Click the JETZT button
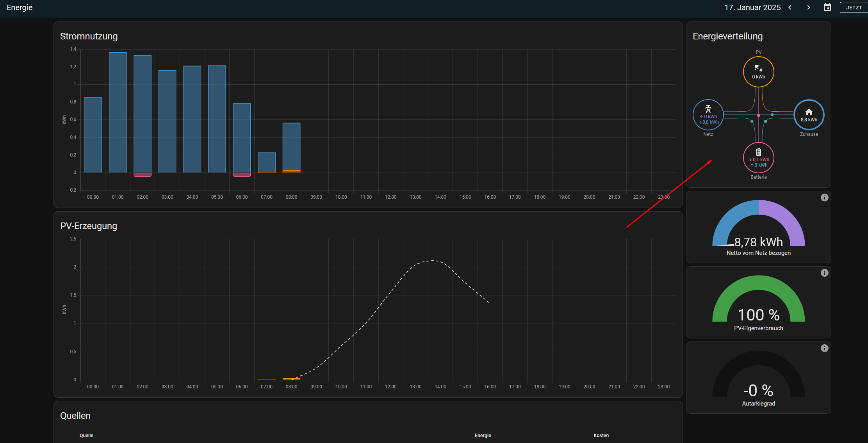This screenshot has width=868, height=443. 854,7
